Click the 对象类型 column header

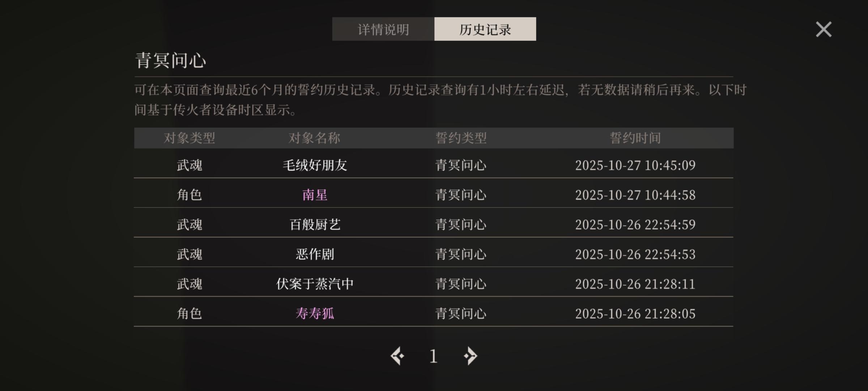click(189, 138)
